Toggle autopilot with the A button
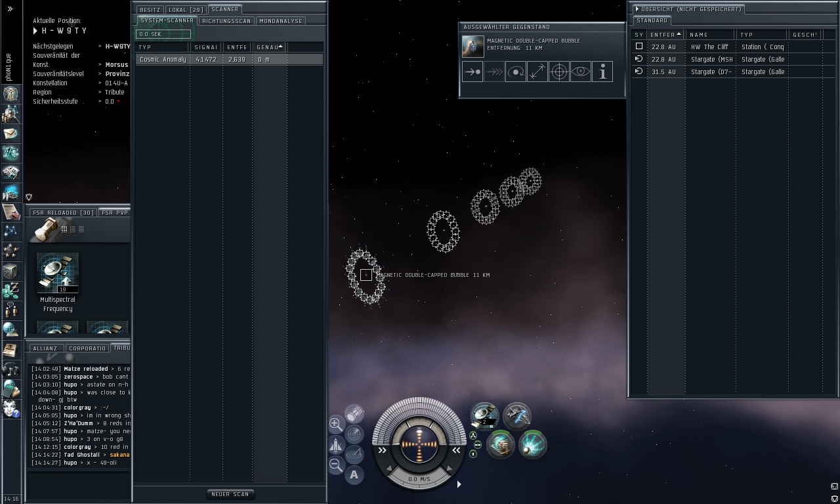 pos(354,474)
